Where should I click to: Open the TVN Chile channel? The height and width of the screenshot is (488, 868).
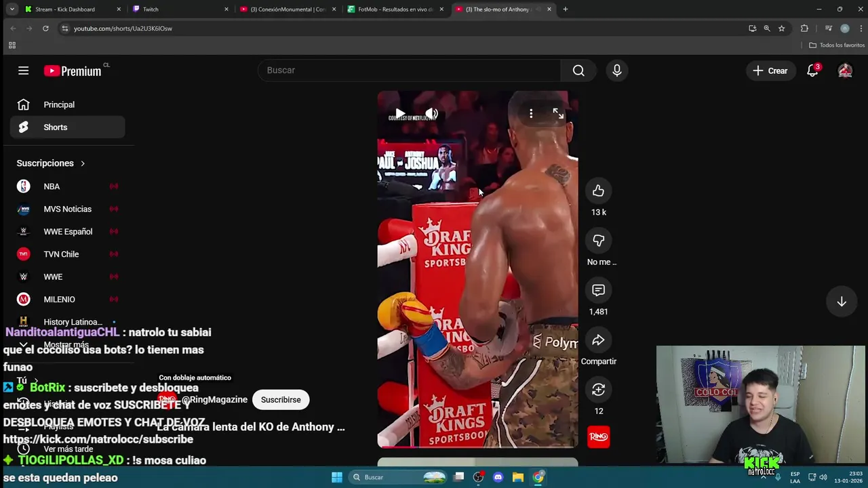coord(67,254)
